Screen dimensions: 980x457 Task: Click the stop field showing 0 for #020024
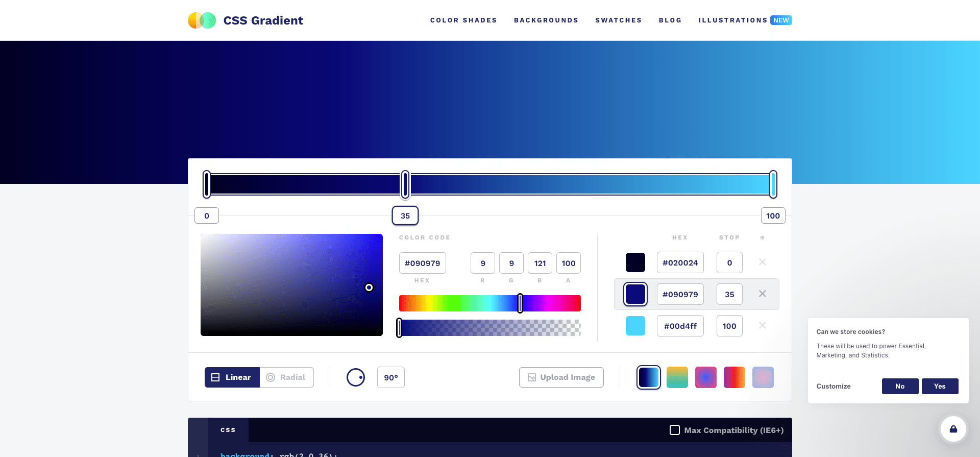(x=729, y=262)
